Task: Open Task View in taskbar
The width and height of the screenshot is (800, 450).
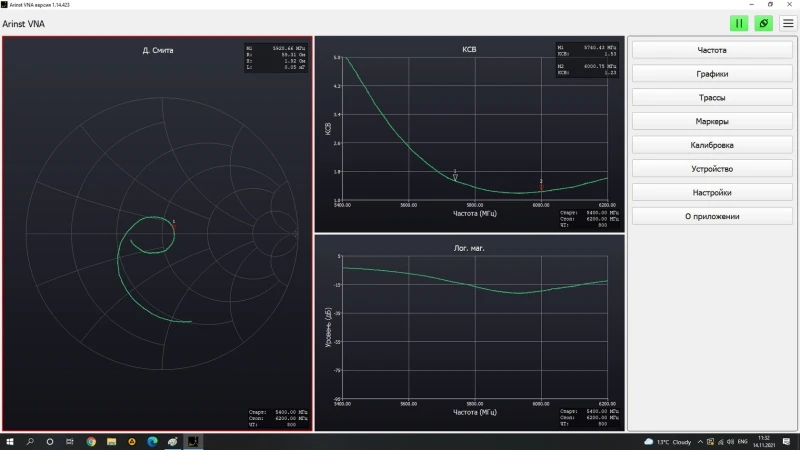Action: (x=70, y=442)
